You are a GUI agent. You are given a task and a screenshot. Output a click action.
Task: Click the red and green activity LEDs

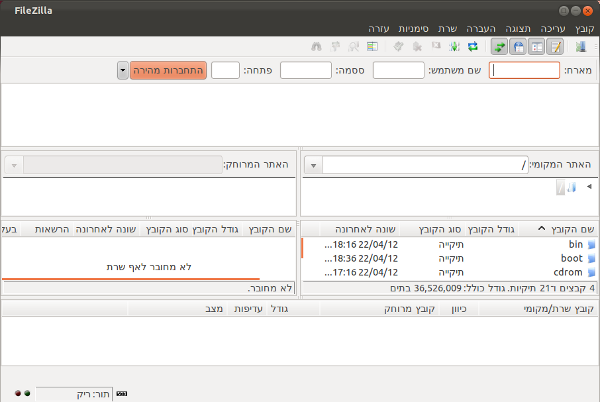(23, 393)
